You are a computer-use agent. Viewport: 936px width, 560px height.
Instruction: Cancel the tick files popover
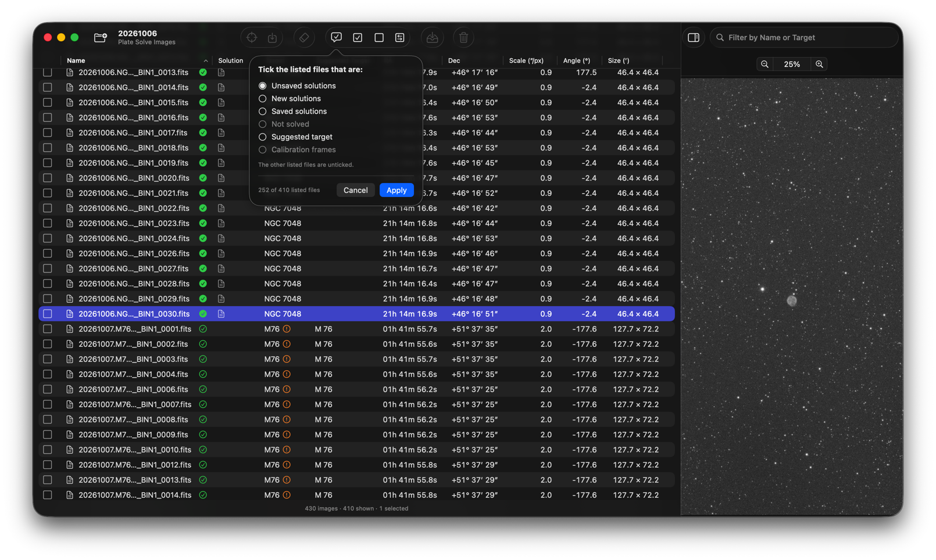(x=355, y=191)
